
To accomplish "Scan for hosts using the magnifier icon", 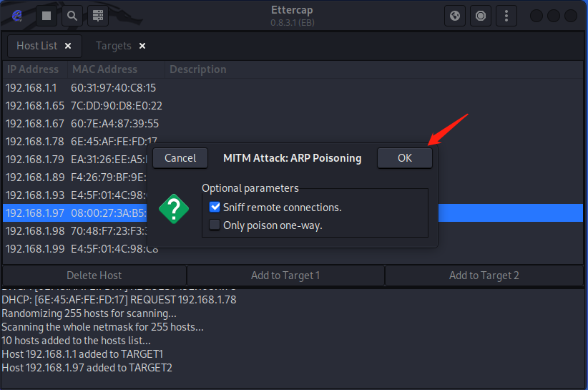I will [x=72, y=16].
